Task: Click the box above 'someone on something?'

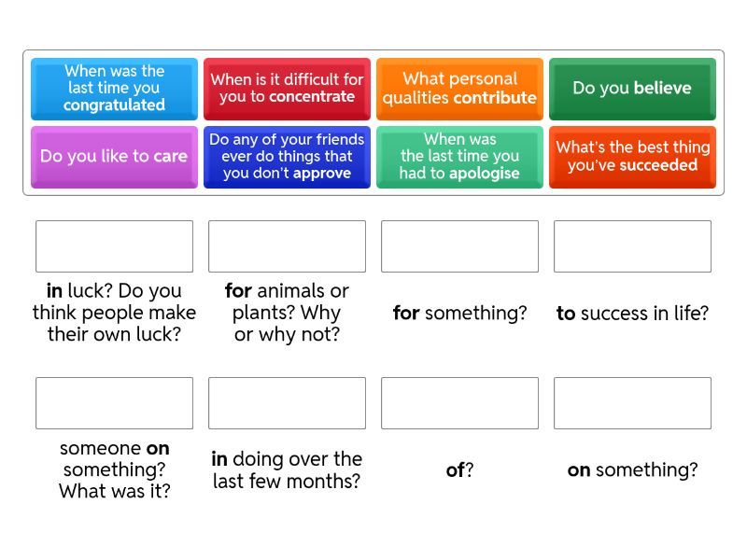Action: tap(114, 403)
